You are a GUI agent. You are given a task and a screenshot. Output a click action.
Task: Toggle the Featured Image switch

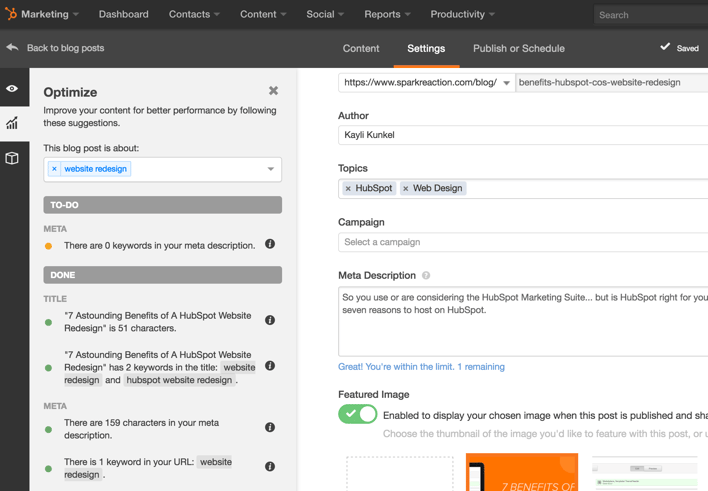(x=357, y=414)
